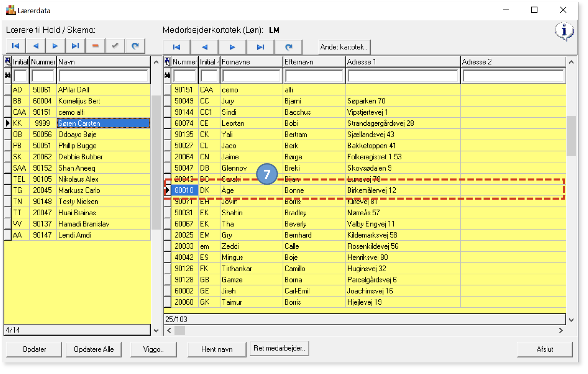
Task: Click address Hjejlevej 19
Action: tap(365, 302)
